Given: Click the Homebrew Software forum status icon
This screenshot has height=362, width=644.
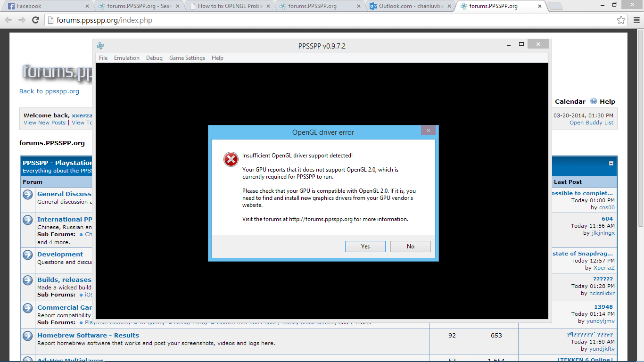Looking at the screenshot, I should [x=28, y=336].
